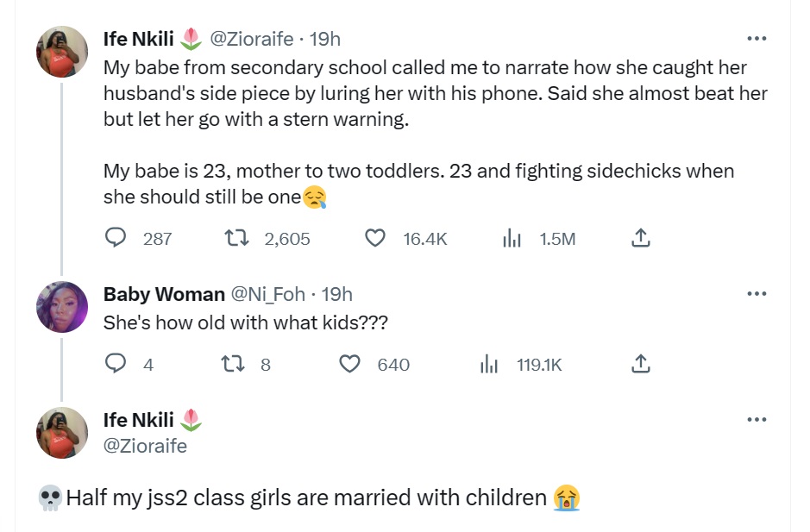Like Baby Woman's tweet with 640 likes
This screenshot has width=810, height=532.
[349, 365]
